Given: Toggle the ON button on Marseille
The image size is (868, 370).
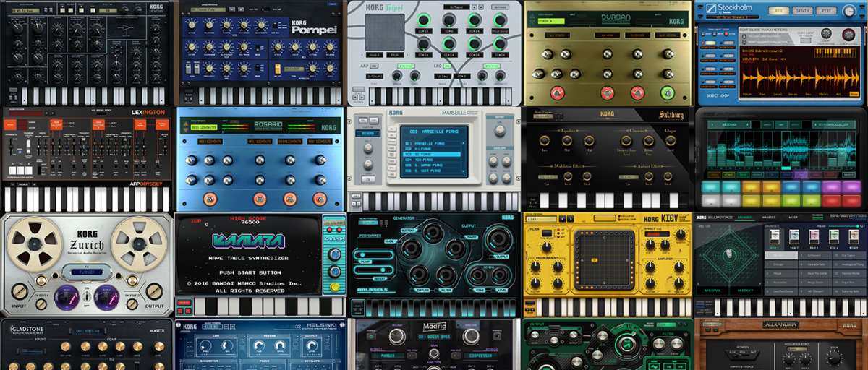Looking at the screenshot, I should click(368, 179).
